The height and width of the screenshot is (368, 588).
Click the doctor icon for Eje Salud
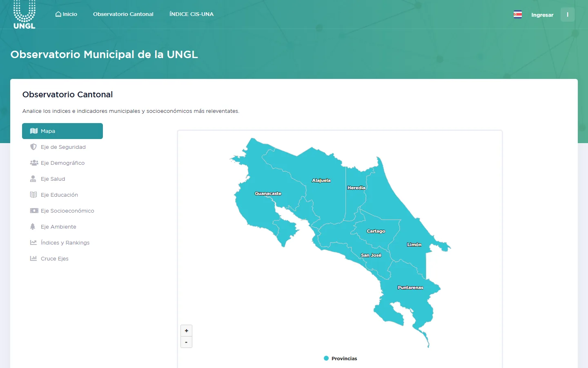(x=33, y=179)
